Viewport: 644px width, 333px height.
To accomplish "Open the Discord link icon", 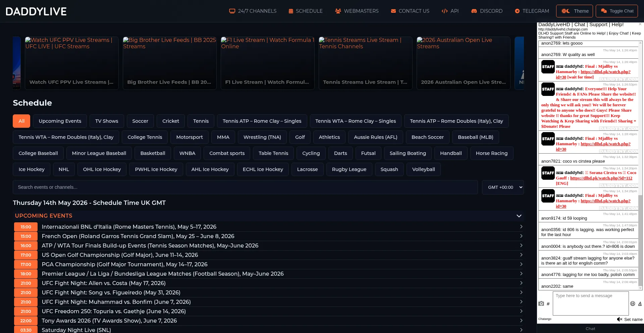I will point(474,11).
